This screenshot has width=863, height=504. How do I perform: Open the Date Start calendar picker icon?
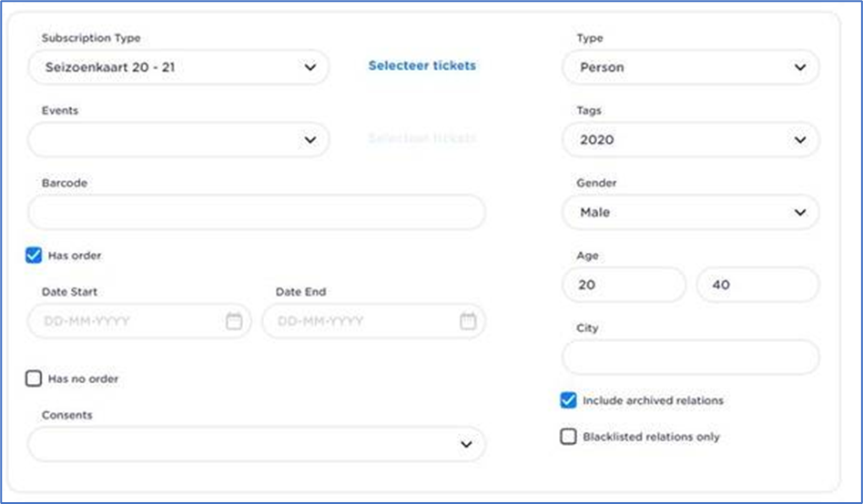click(x=234, y=321)
